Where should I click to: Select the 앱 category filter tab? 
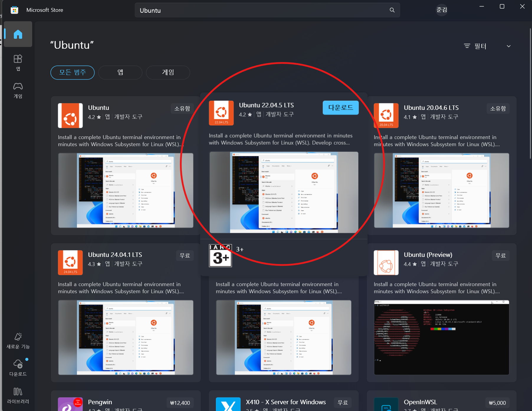tap(120, 72)
